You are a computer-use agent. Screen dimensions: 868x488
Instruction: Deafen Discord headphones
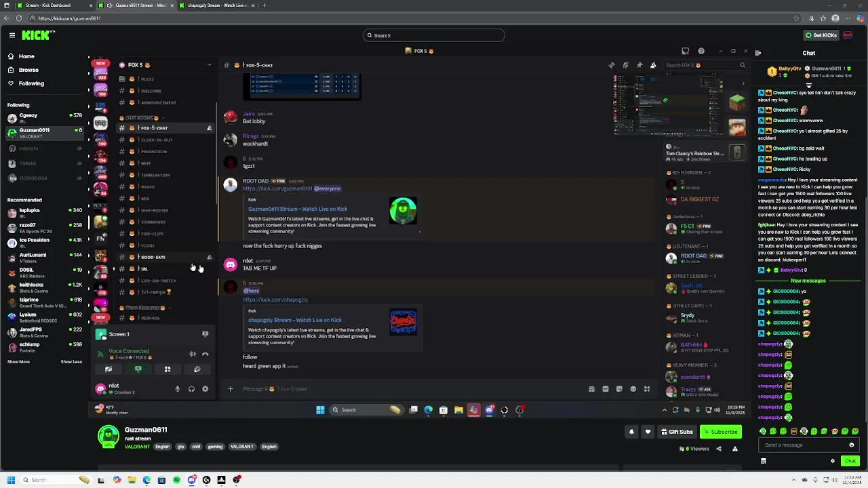click(x=191, y=389)
